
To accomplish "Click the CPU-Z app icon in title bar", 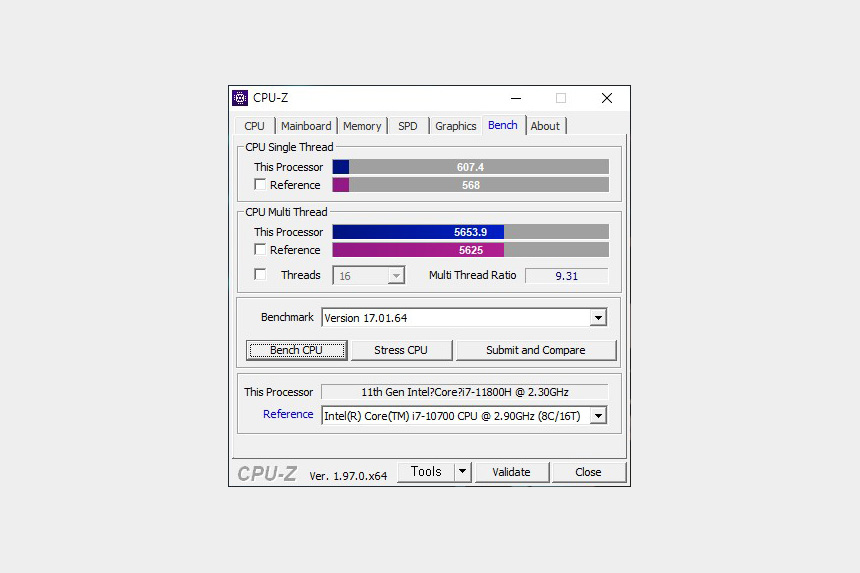I will 240,98.
